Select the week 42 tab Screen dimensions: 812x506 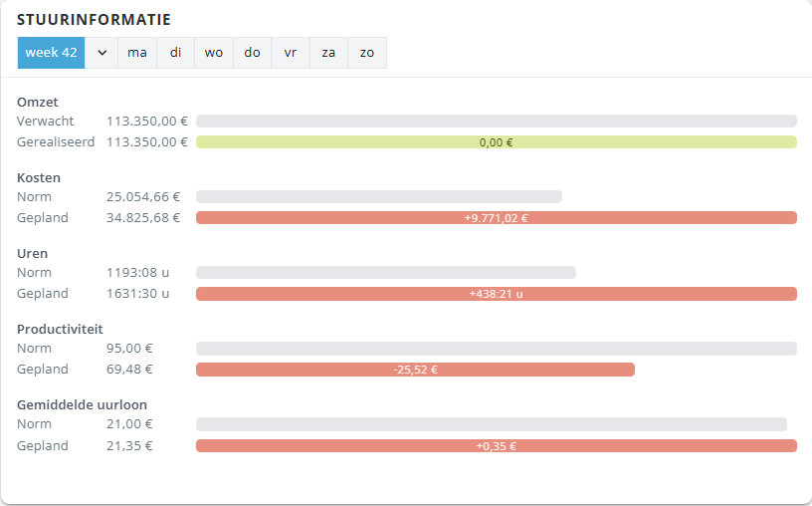(x=51, y=53)
